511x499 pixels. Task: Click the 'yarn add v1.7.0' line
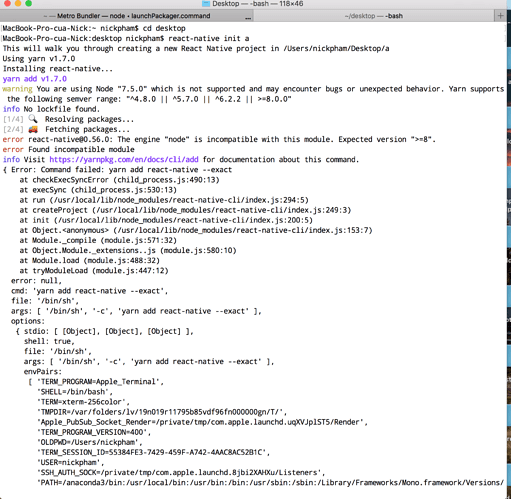coord(35,79)
